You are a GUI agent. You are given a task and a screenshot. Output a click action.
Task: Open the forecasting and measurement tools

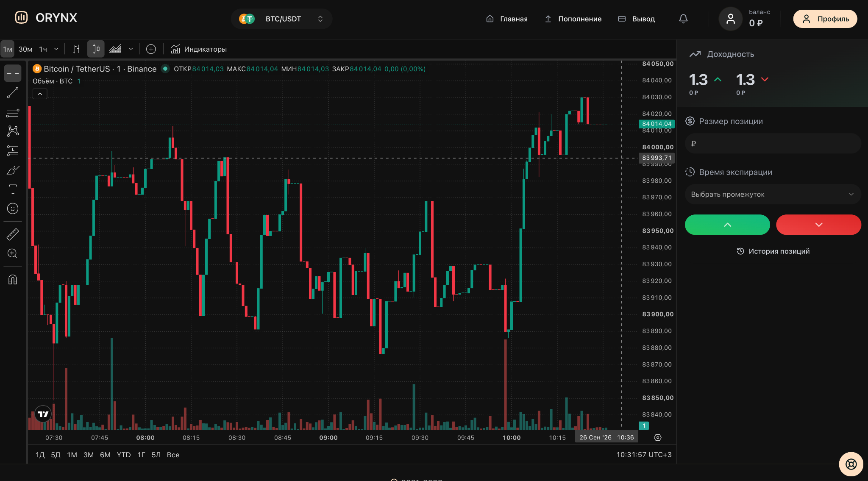click(13, 150)
